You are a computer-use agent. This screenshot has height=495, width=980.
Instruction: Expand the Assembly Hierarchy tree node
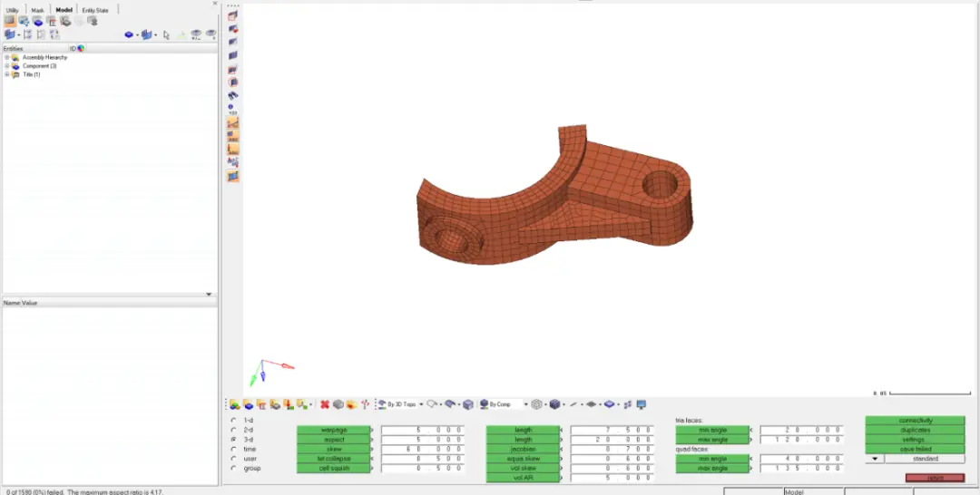point(7,57)
